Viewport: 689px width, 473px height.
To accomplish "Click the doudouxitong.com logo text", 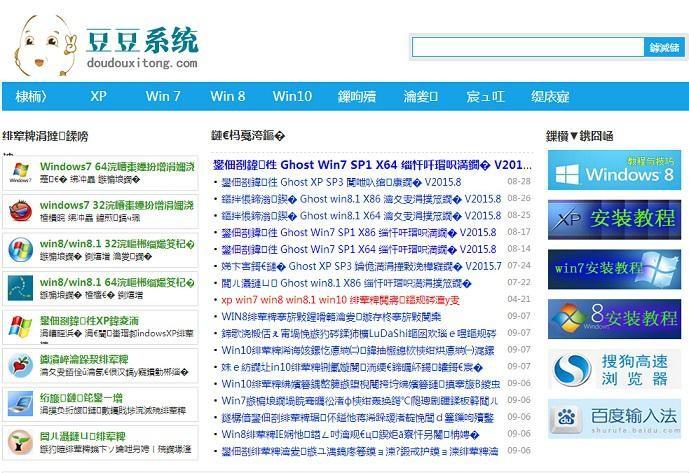I will point(142,63).
